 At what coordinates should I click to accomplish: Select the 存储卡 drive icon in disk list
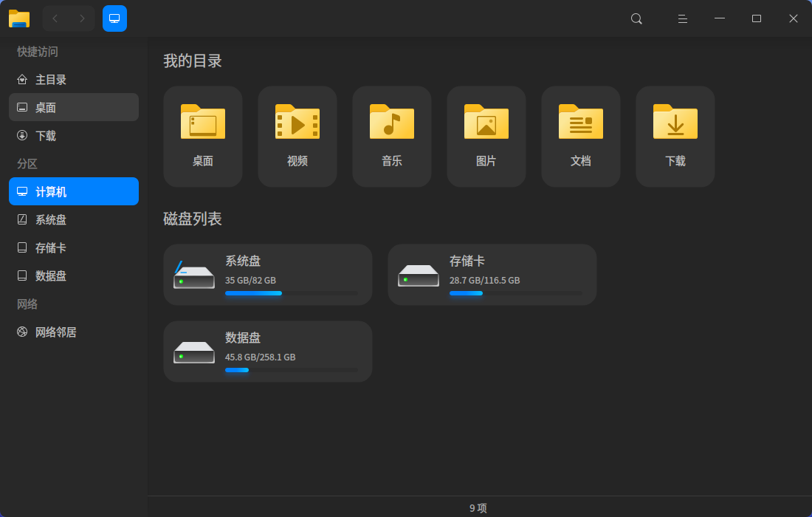pos(419,275)
